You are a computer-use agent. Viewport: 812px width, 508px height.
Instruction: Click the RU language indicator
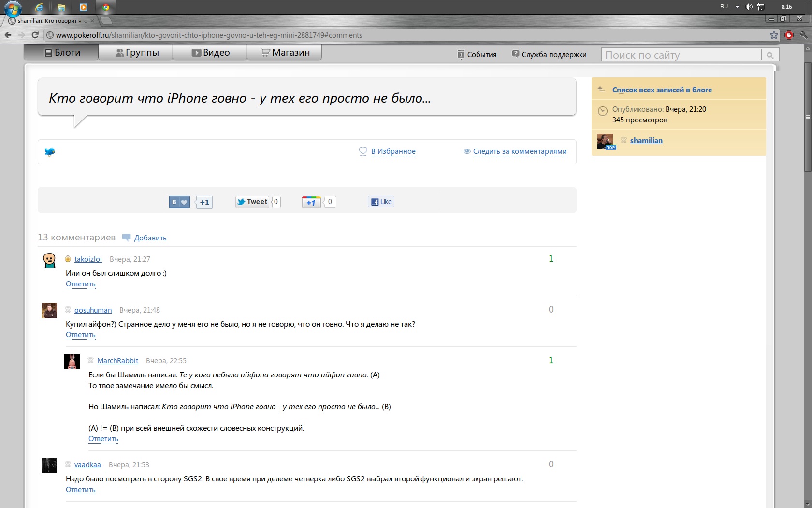click(724, 7)
